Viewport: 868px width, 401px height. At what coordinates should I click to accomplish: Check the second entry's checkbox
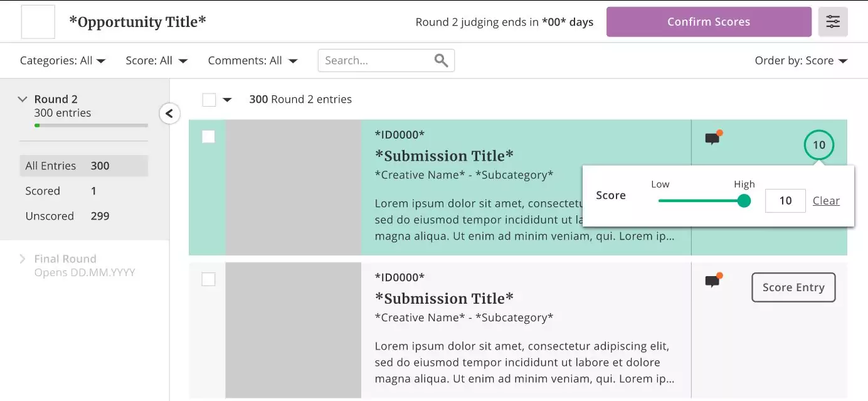[x=208, y=279]
